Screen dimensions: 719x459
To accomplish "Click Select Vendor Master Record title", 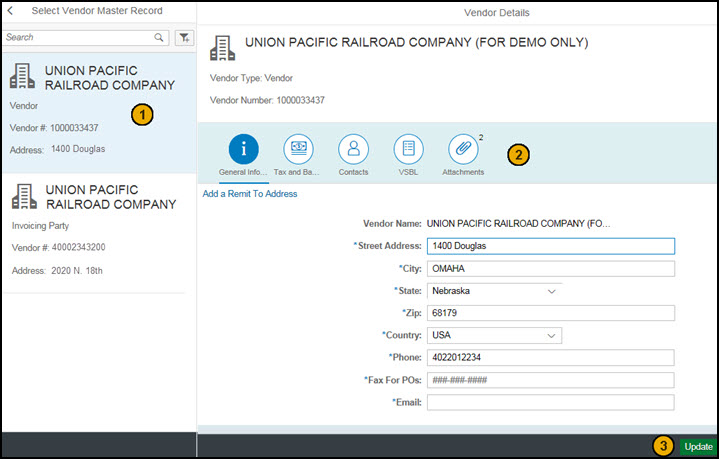I will point(97,11).
